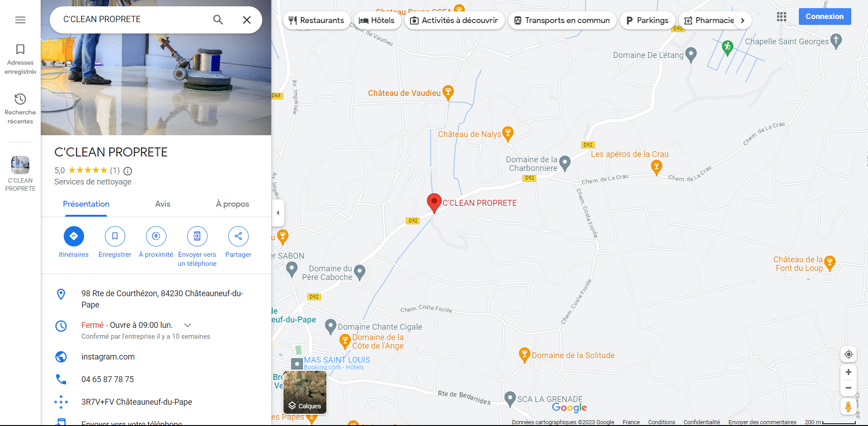Toggle the Calques satellite layer thumbnail

[305, 392]
